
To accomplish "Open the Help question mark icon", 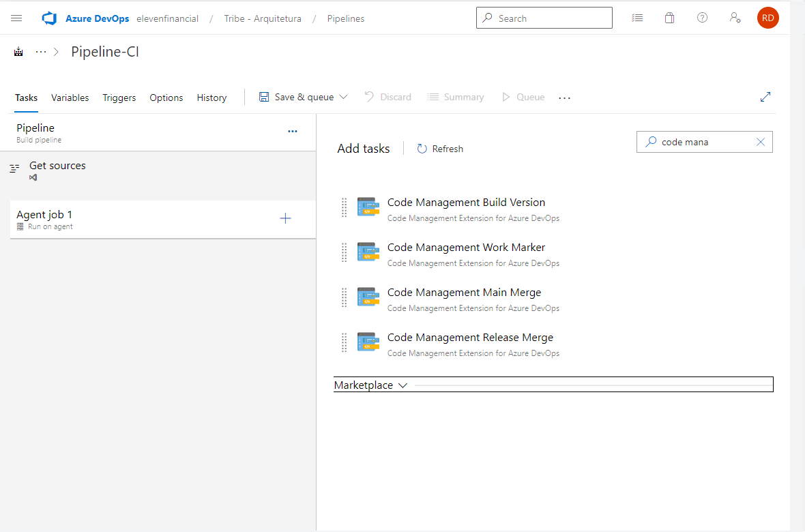I will pyautogui.click(x=702, y=18).
